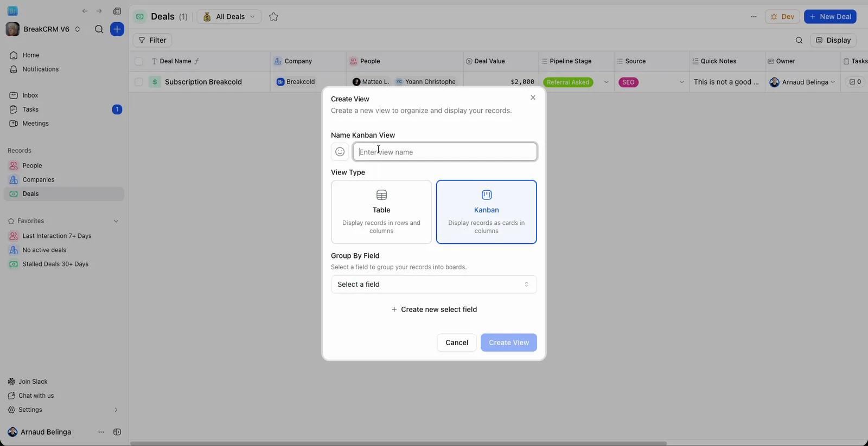Click the New Deal button

[x=830, y=17]
